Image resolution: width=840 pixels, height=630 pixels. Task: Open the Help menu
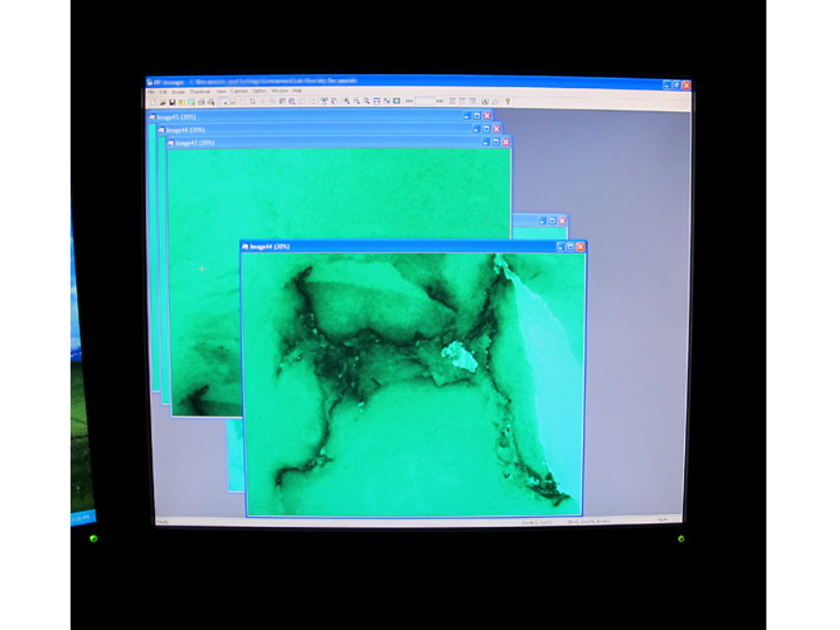tap(297, 91)
